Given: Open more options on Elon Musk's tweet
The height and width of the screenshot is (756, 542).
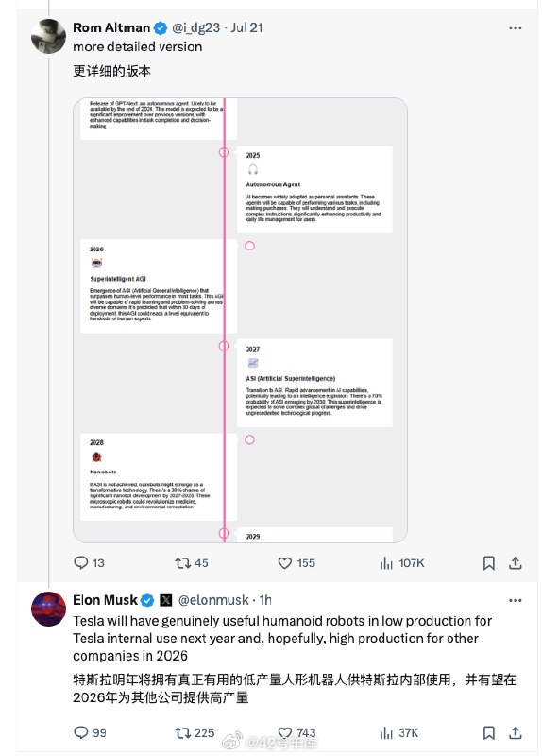Looking at the screenshot, I should [x=515, y=600].
